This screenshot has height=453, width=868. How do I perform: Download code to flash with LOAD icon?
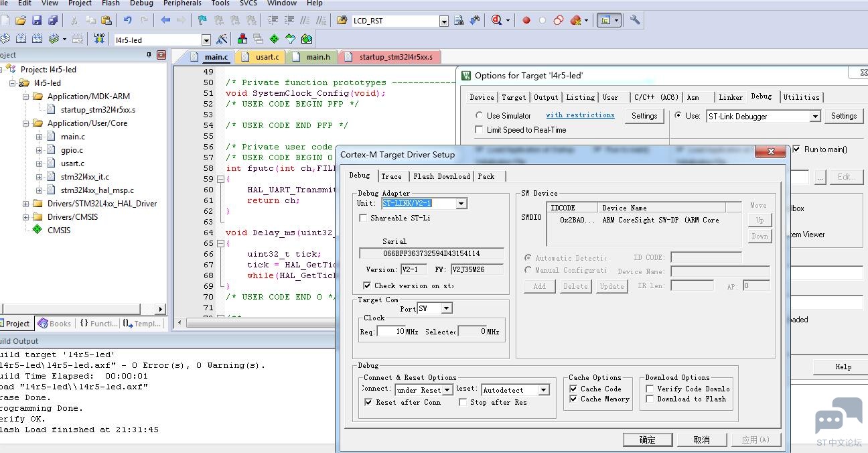point(99,39)
